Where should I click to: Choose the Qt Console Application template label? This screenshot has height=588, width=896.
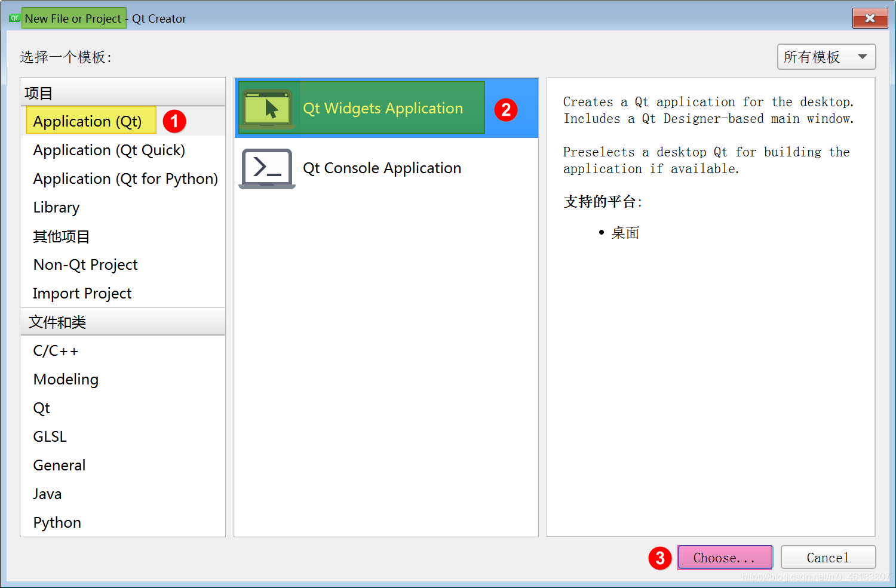[x=382, y=168]
